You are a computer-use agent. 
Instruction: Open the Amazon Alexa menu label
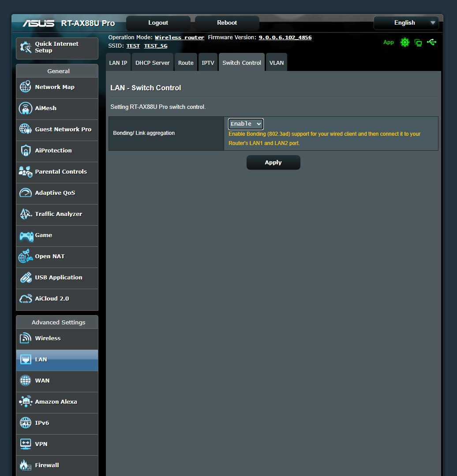point(56,402)
